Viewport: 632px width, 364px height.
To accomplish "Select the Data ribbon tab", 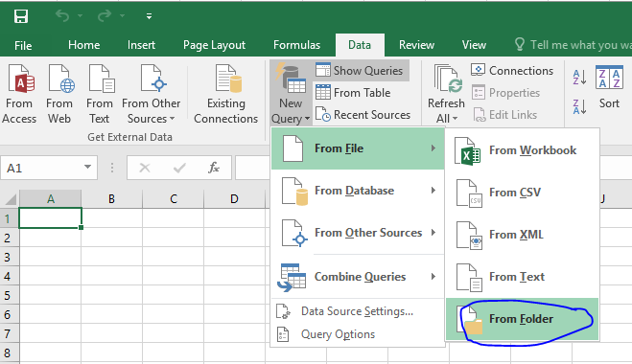I will point(360,45).
